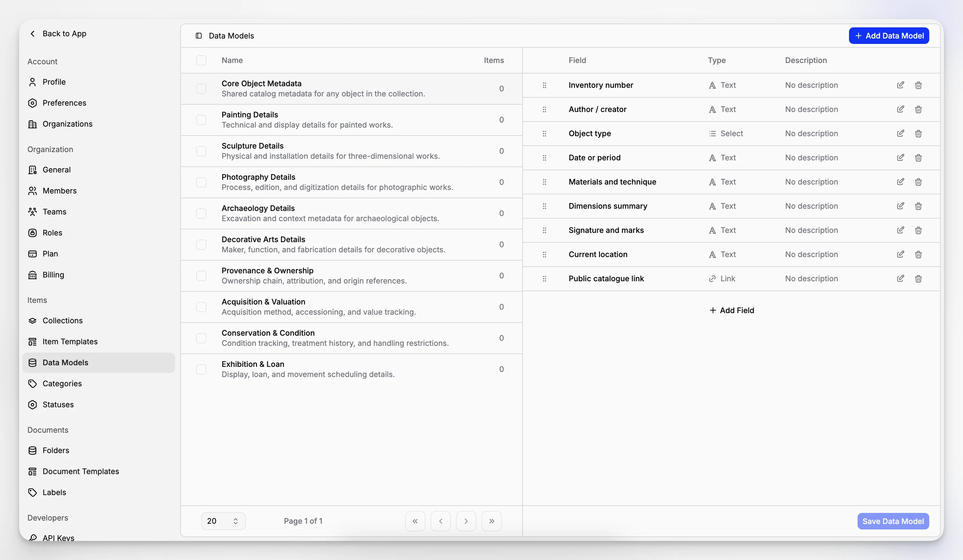Edit the Author / creator field
The width and height of the screenshot is (963, 560).
coord(900,109)
